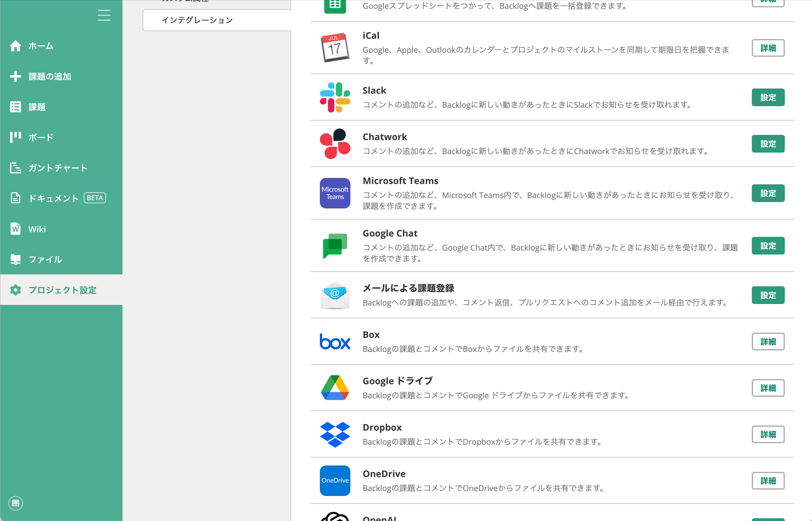The image size is (812, 521).
Task: Click the メールによる課題登録 heading text
Action: [408, 288]
